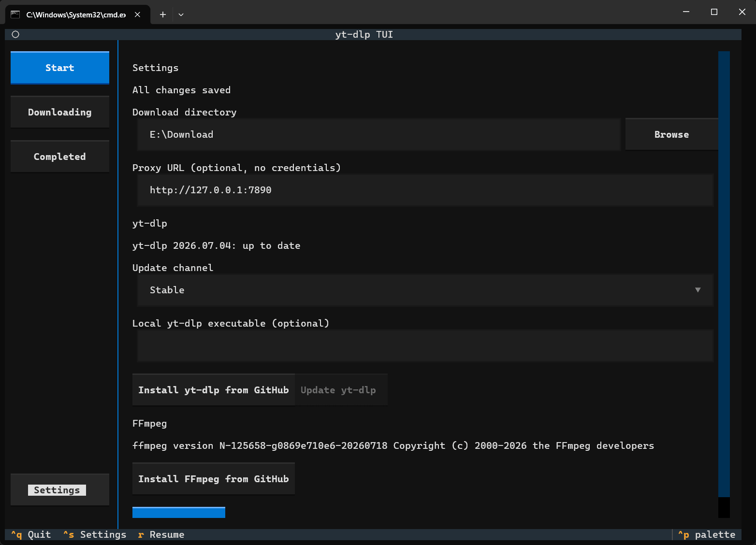Click the blue button below FFmpeg install
This screenshot has height=545, width=756.
click(x=179, y=512)
